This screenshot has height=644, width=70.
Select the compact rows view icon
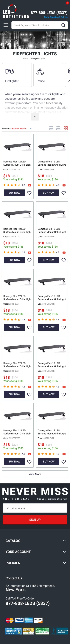coord(58,128)
